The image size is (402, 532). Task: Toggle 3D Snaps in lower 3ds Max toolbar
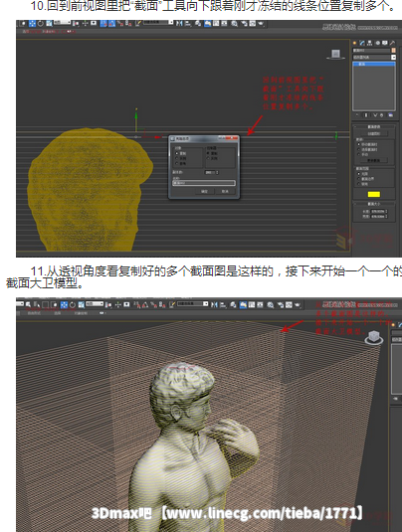(x=136, y=304)
